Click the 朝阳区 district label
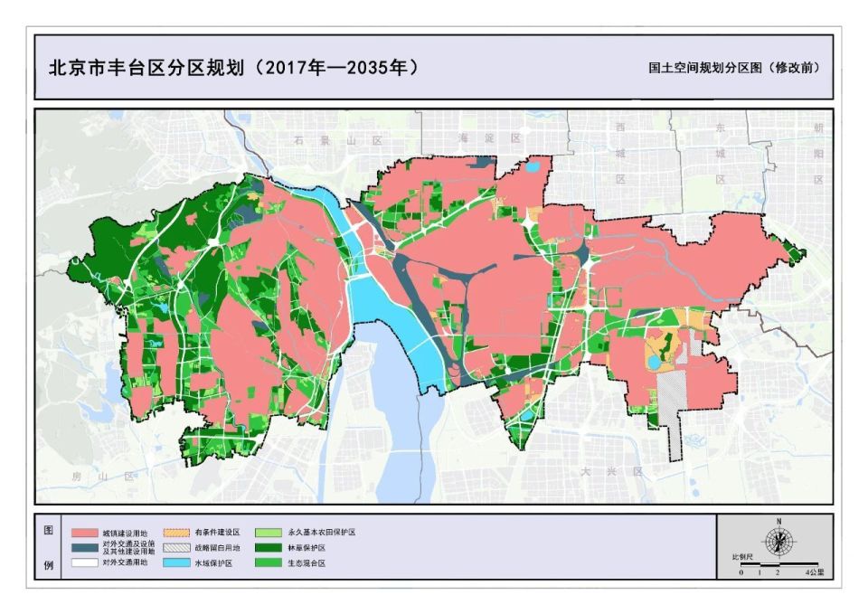This screenshot has width=868, height=614. click(x=819, y=154)
